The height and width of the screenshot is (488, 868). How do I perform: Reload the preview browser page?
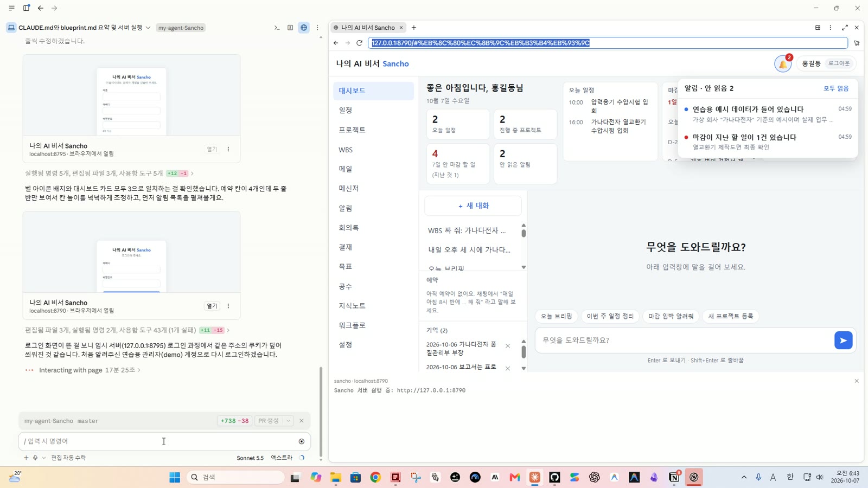(x=359, y=43)
